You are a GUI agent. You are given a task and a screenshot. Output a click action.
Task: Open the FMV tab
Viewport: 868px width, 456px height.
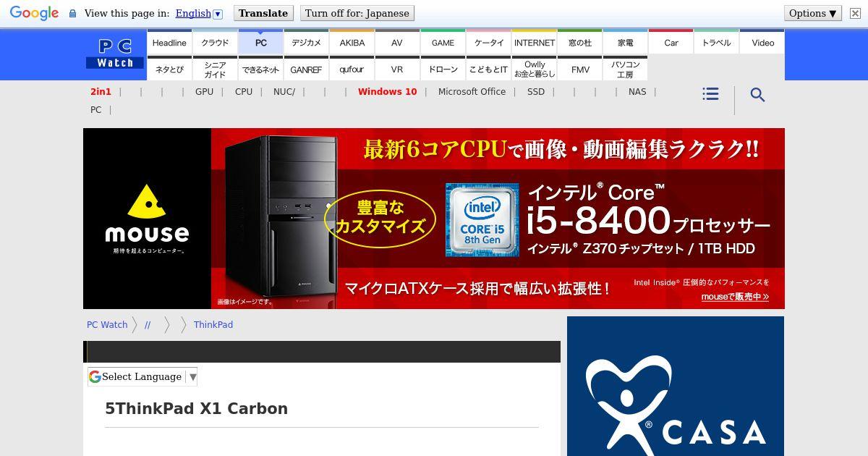[x=579, y=69]
